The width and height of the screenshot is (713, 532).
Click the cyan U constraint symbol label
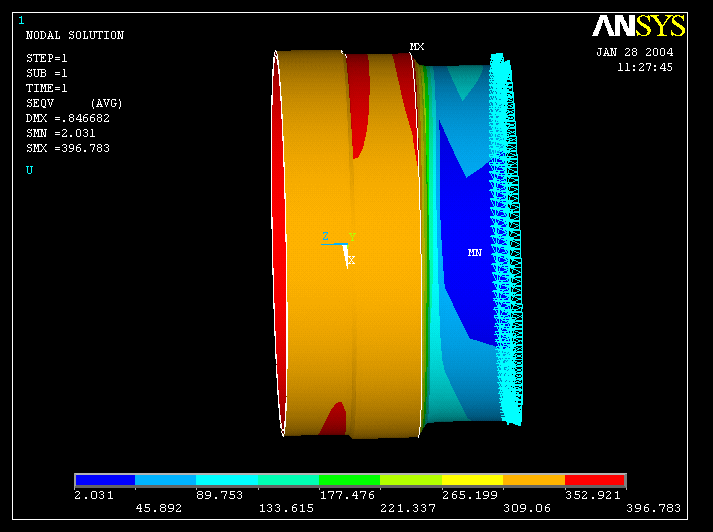pos(30,170)
